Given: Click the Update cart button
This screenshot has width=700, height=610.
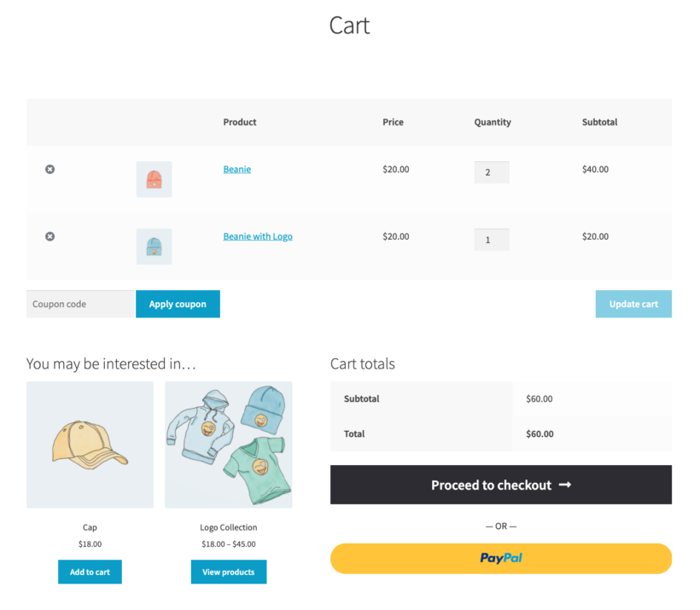Looking at the screenshot, I should (x=633, y=304).
